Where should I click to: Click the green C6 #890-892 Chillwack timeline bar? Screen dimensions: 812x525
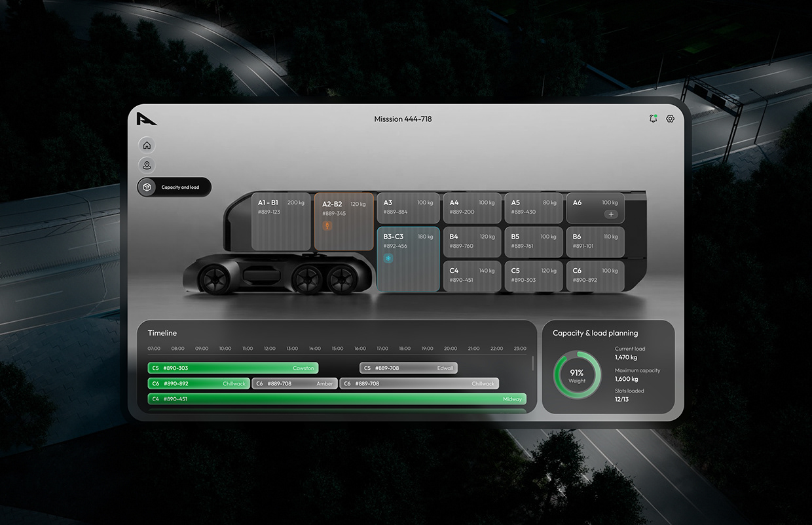[199, 383]
